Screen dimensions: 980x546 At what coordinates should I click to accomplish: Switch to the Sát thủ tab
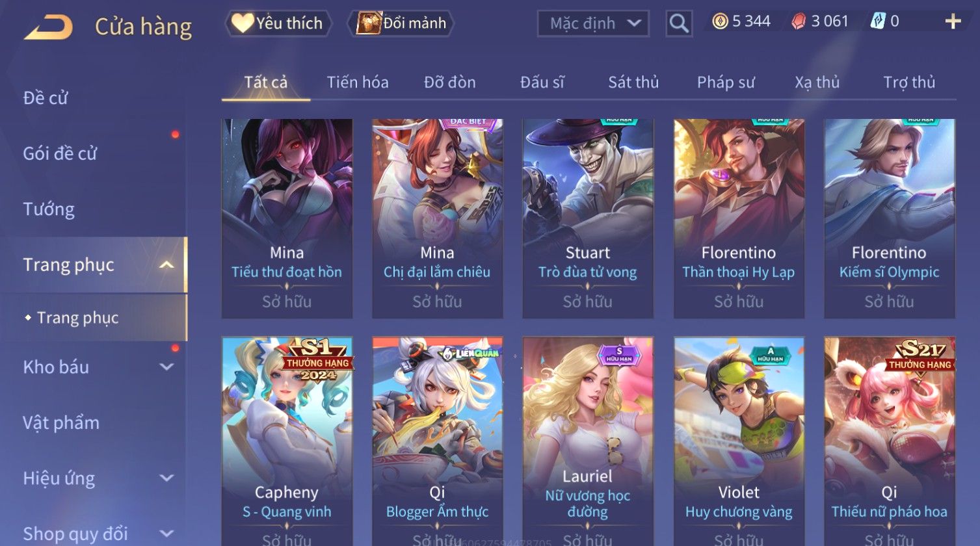pos(633,82)
